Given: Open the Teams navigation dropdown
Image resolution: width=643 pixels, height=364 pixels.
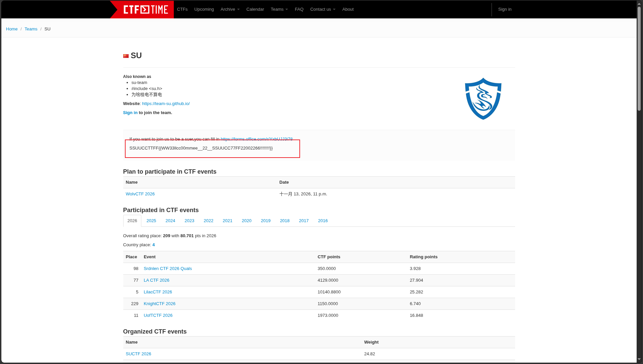Looking at the screenshot, I should [x=279, y=9].
